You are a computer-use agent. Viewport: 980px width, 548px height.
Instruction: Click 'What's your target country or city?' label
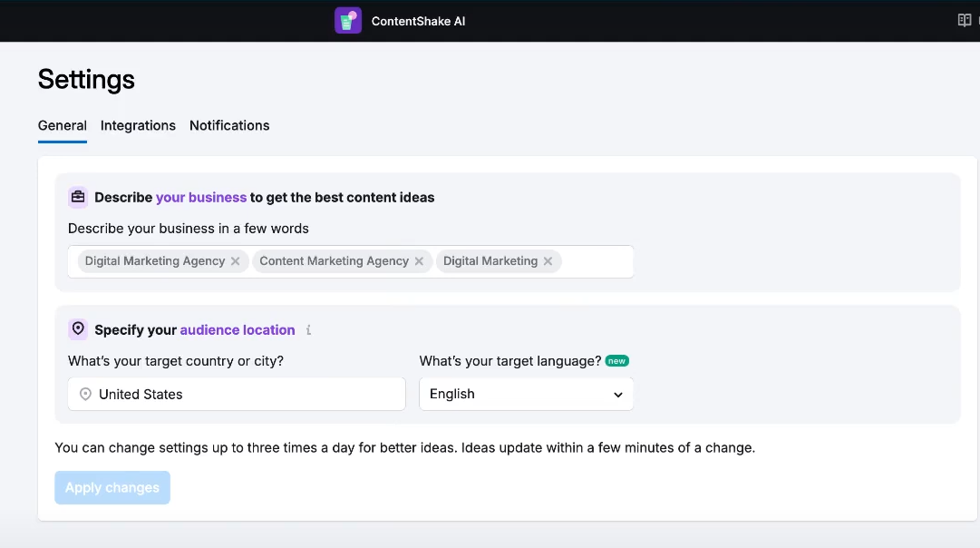tap(176, 361)
